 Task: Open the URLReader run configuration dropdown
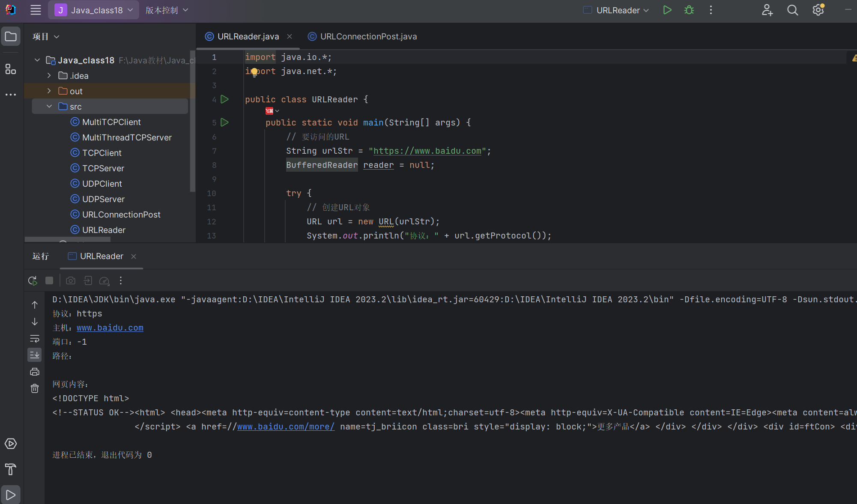(616, 10)
